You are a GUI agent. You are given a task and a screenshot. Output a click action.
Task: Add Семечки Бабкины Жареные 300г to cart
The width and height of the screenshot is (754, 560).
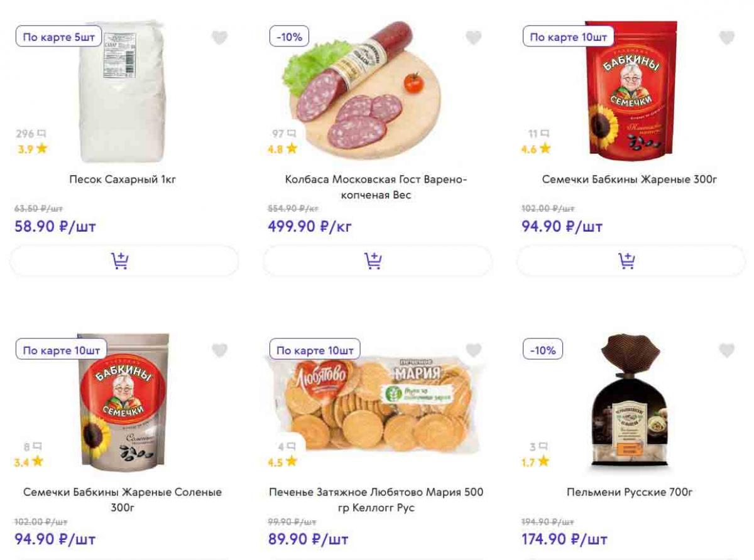631,261
